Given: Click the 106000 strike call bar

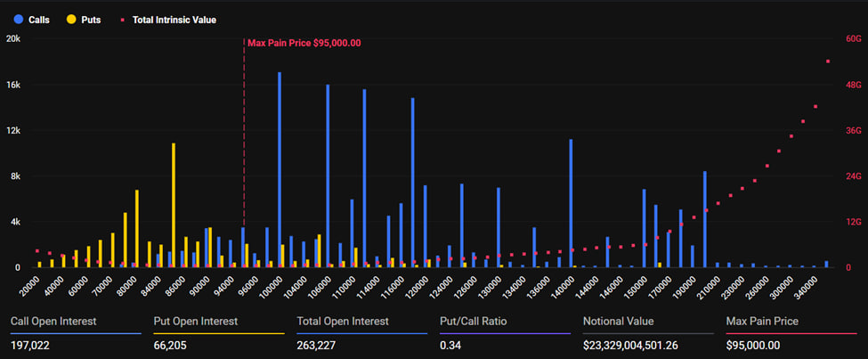Looking at the screenshot, I should (x=328, y=176).
